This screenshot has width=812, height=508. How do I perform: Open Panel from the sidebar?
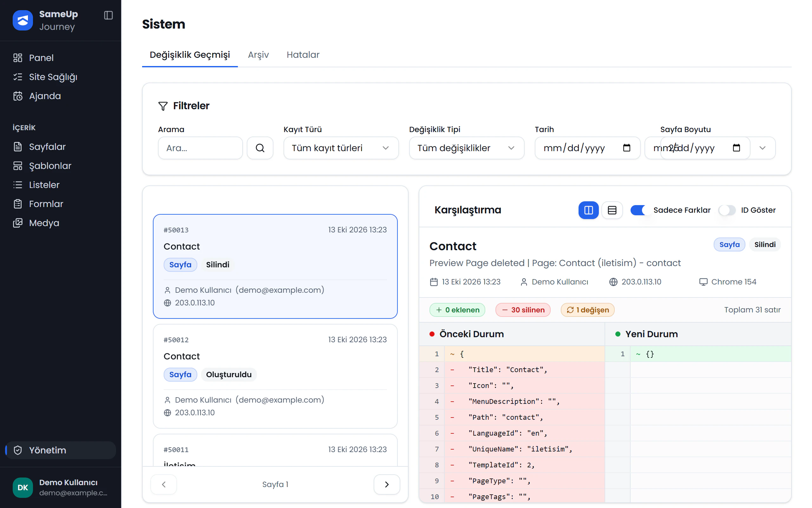(60, 58)
